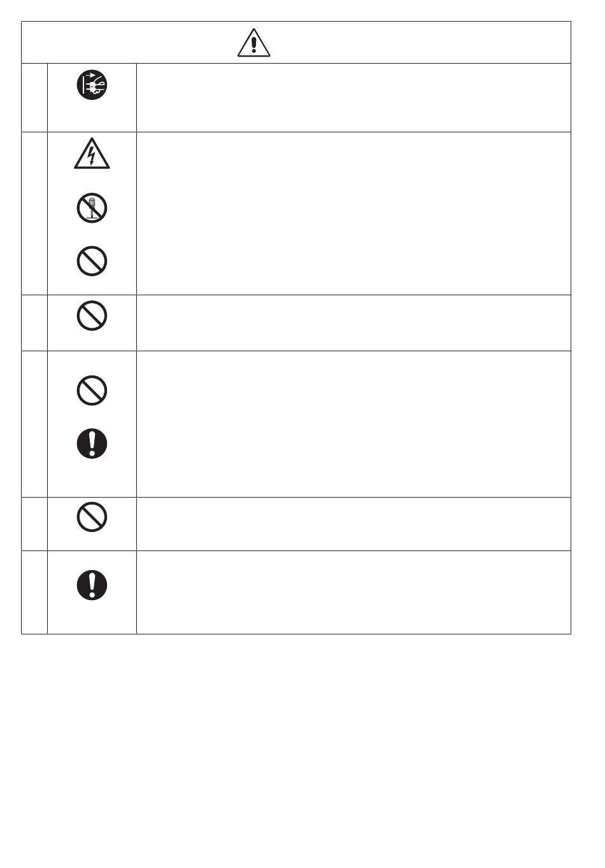605x868 pixels.
Task: Click blank description cell beside the third-row prohibition icon
Action: pos(353,323)
